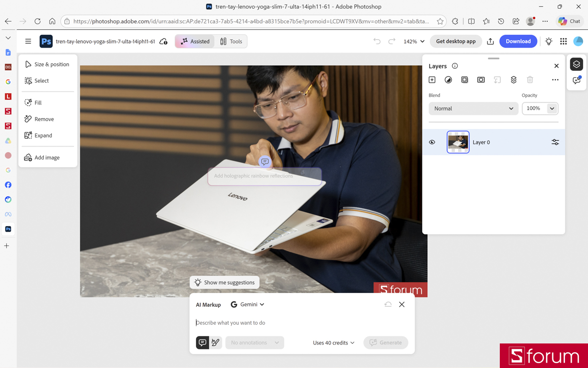Close the AI Markup panel
This screenshot has height=368, width=588.
[x=402, y=304]
